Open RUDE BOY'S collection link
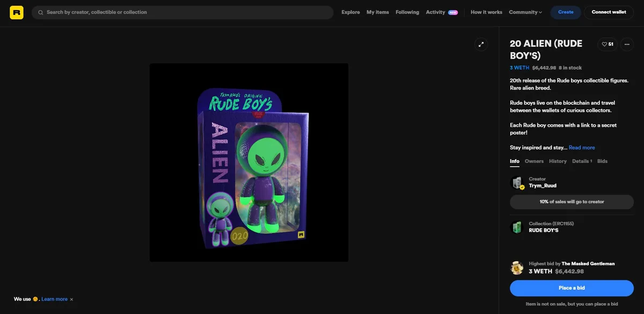Screen dimensions: 644x314 544,230
